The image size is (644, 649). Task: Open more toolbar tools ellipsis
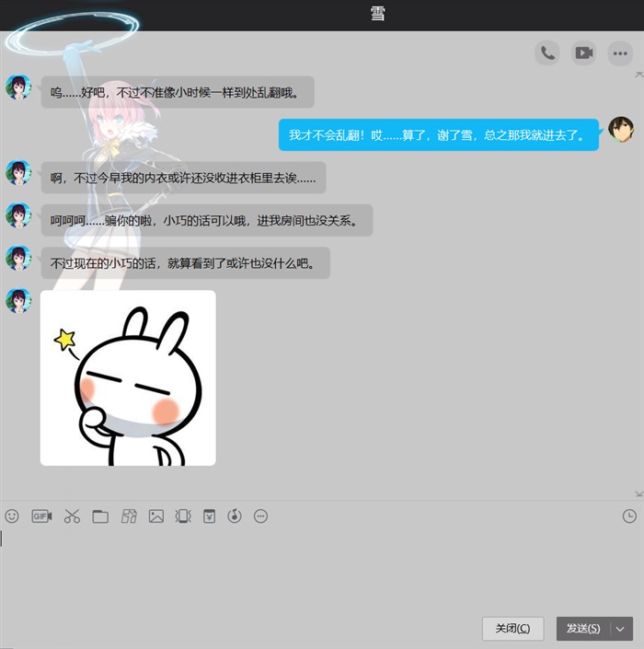(x=260, y=516)
